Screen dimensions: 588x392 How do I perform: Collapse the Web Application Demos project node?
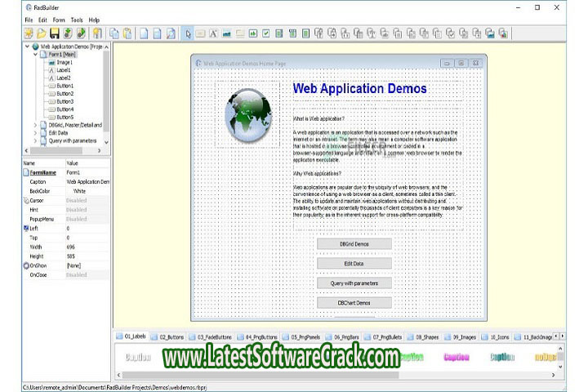[27, 47]
